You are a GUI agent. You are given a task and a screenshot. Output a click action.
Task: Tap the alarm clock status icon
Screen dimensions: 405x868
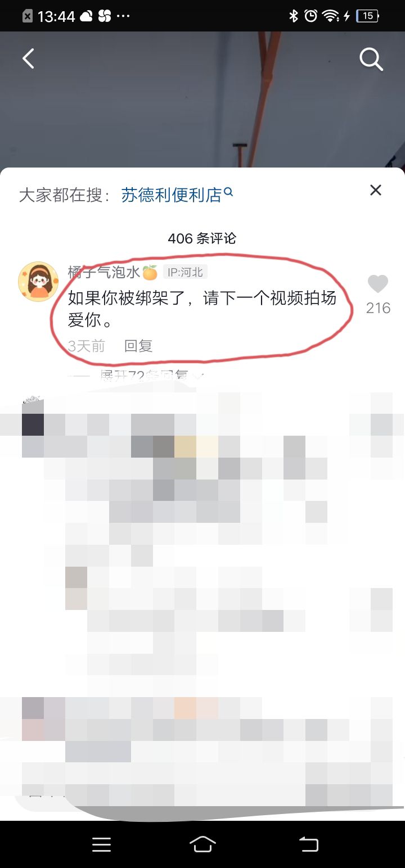point(310,16)
